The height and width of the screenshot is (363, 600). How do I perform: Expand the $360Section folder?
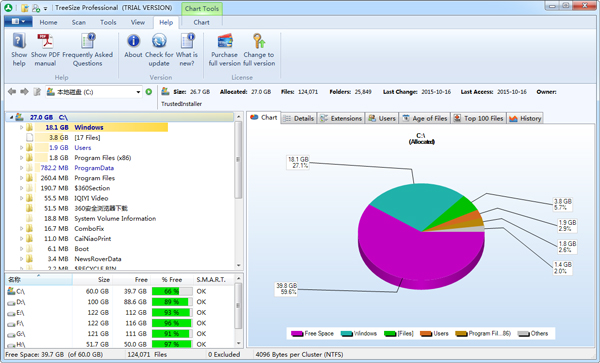21,188
